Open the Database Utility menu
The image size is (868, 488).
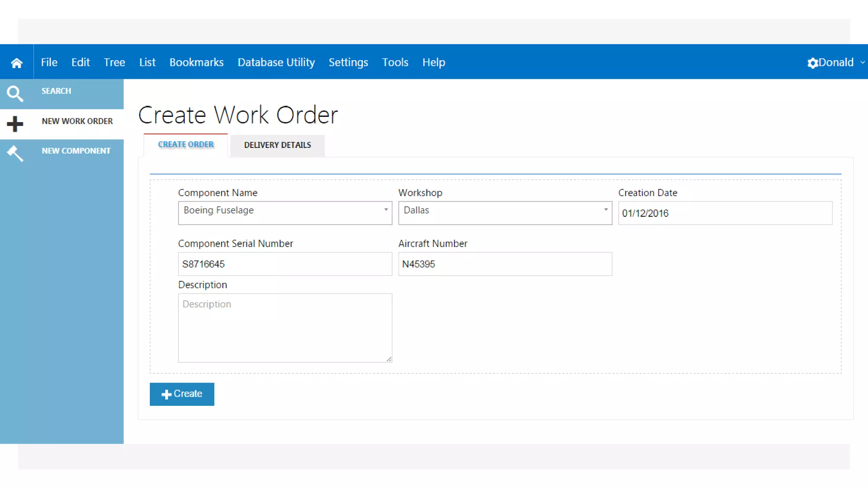point(276,62)
